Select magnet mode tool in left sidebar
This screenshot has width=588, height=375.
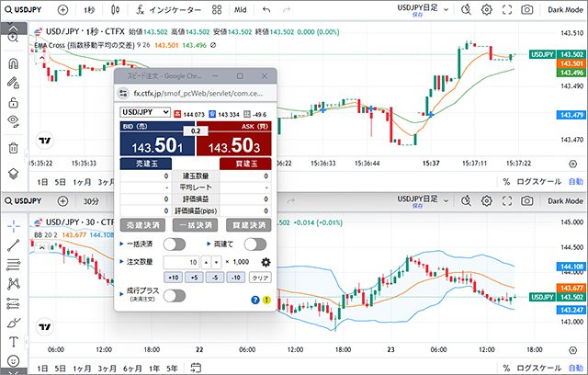pyautogui.click(x=13, y=63)
